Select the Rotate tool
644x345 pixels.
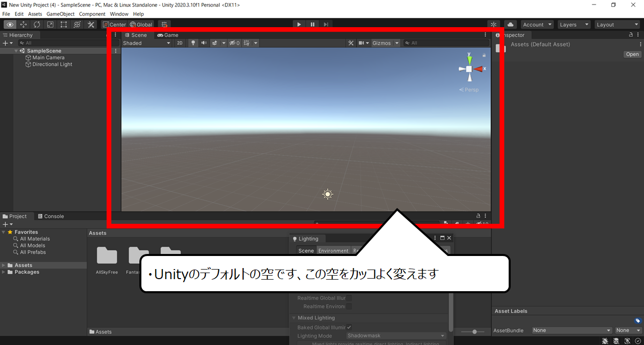[x=37, y=25]
